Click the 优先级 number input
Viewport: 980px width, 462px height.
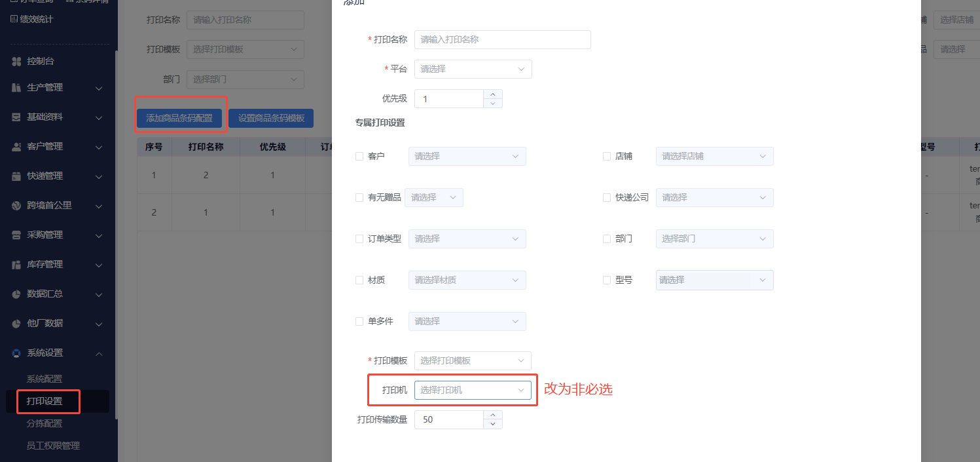coord(449,99)
